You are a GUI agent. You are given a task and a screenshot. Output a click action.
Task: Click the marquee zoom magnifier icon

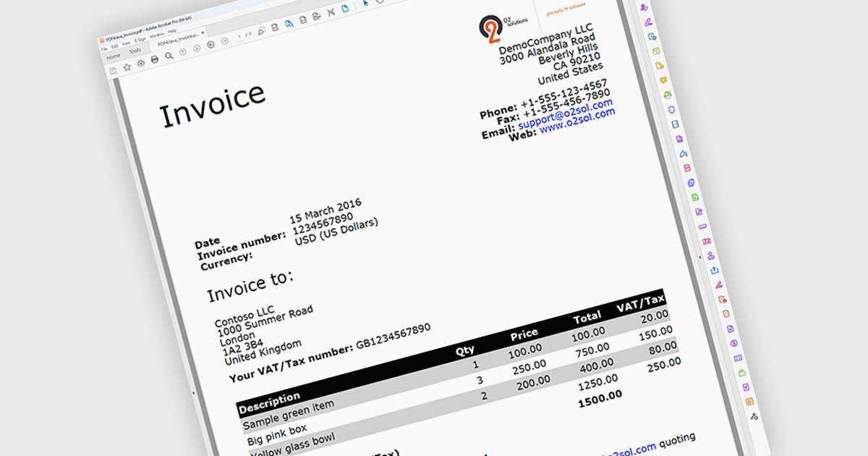261,30
